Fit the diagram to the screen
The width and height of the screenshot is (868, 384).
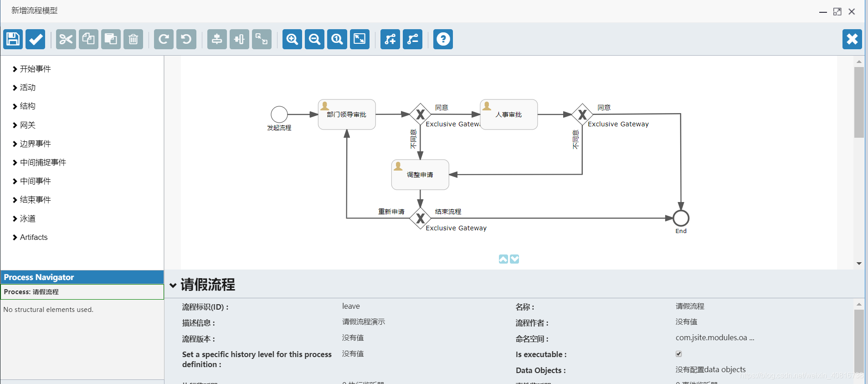[360, 39]
